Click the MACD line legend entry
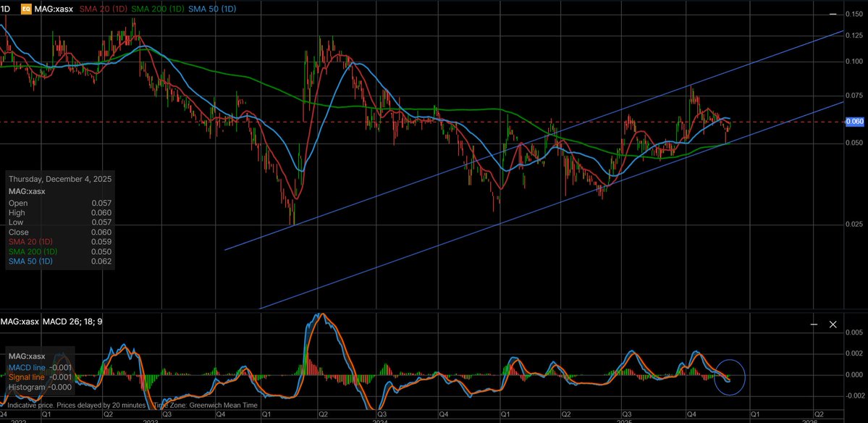This screenshot has width=868, height=423. (40, 367)
